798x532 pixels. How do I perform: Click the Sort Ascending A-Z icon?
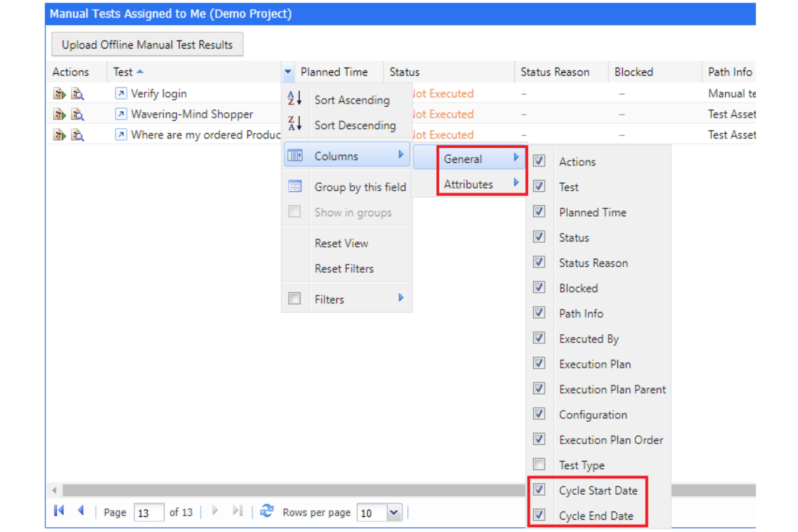294,98
